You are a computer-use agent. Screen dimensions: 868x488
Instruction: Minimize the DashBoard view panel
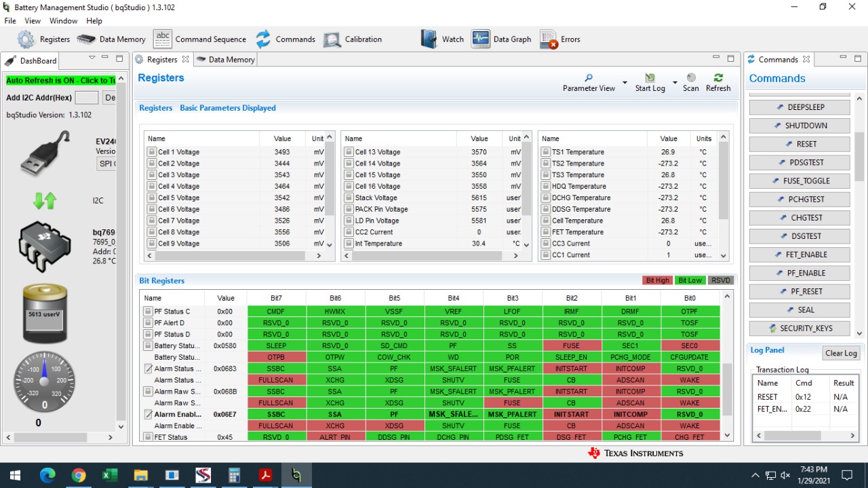[x=106, y=59]
